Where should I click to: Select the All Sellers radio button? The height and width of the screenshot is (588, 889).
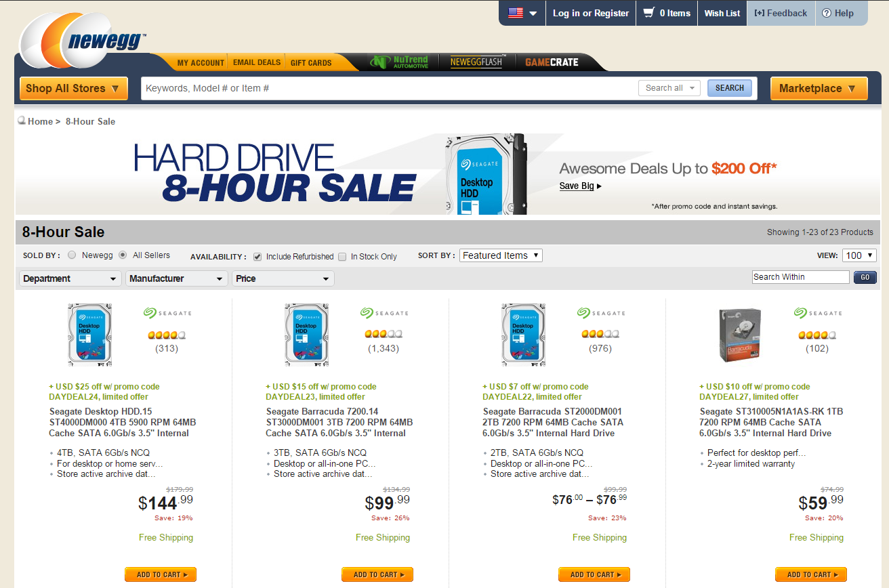coord(123,255)
